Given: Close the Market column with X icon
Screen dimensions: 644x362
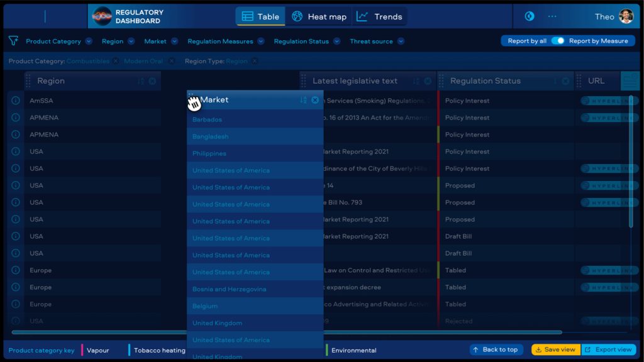Looking at the screenshot, I should tap(315, 100).
